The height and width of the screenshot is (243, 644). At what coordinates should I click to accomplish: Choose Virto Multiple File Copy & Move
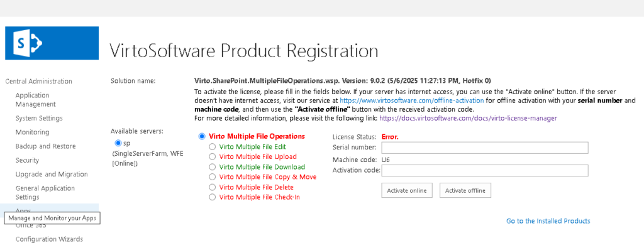212,177
